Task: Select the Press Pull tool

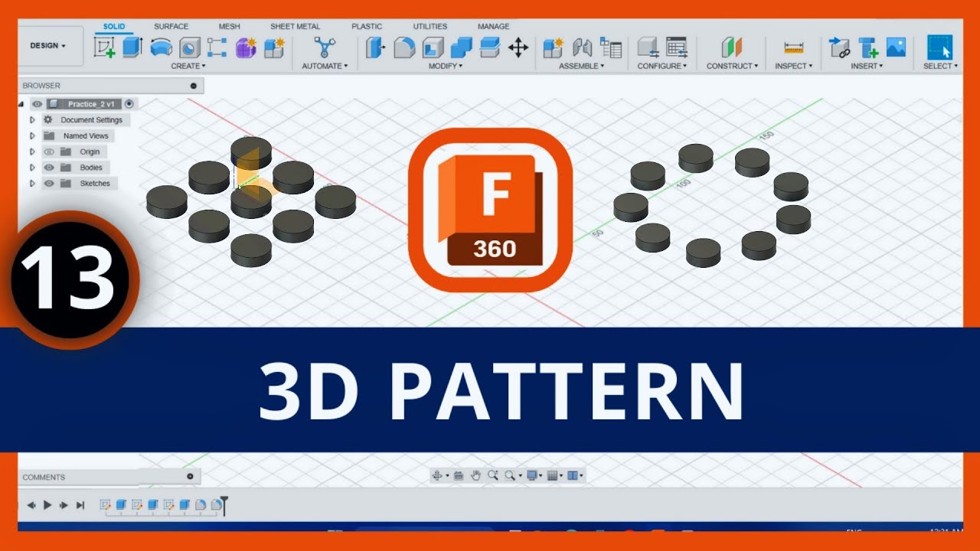Action: [x=375, y=47]
